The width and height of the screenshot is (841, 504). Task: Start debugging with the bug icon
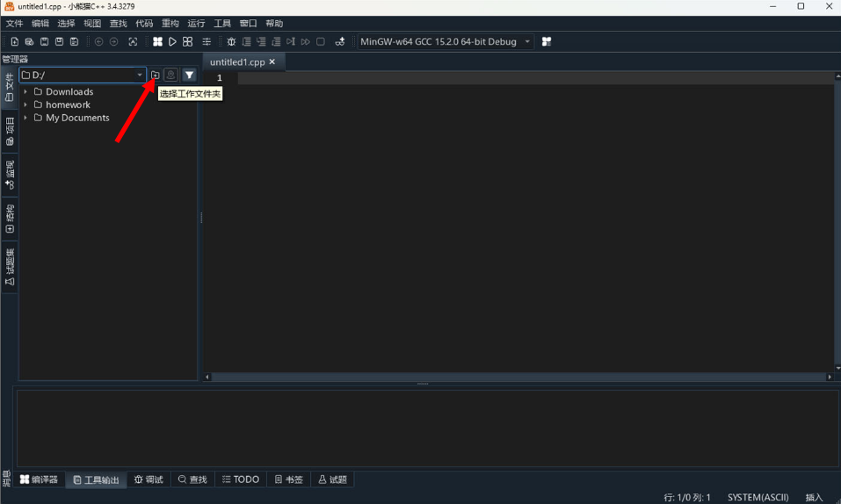click(231, 41)
